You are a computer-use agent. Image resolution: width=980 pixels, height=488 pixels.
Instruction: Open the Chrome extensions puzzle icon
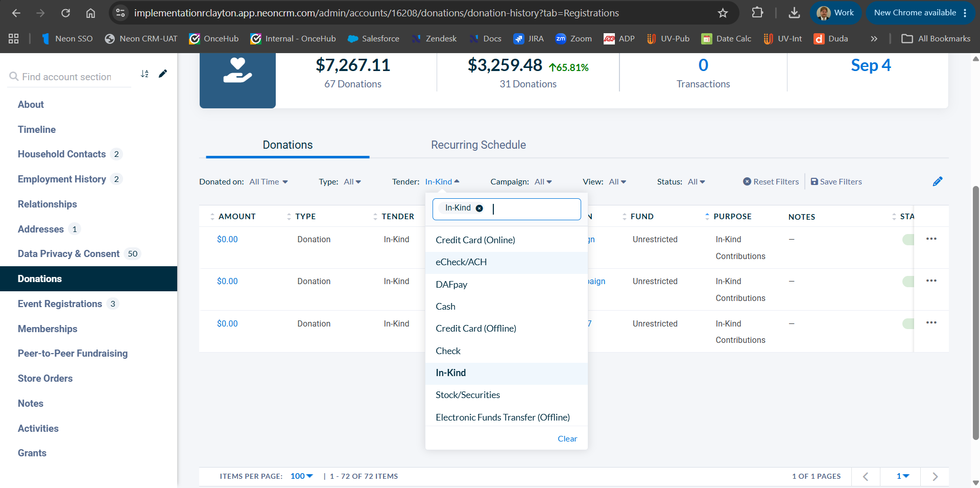click(757, 13)
